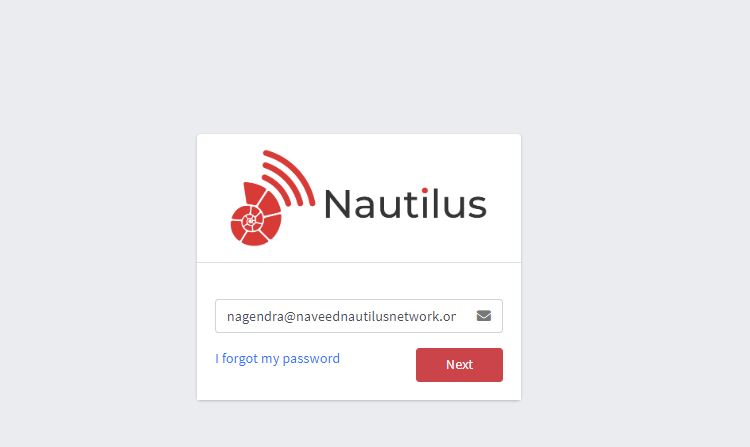Click the capital N in Nautilus wordmark
Screen dimensions: 750x447
pos(337,204)
